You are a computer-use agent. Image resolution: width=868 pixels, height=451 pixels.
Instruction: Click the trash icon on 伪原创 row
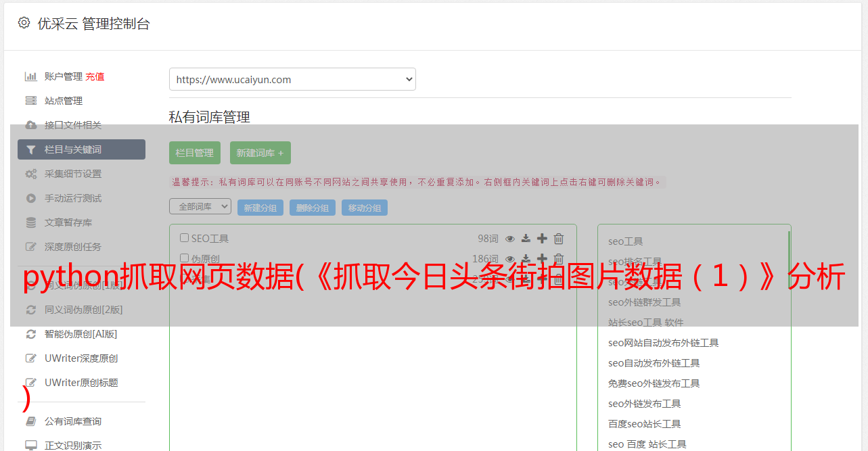point(559,258)
